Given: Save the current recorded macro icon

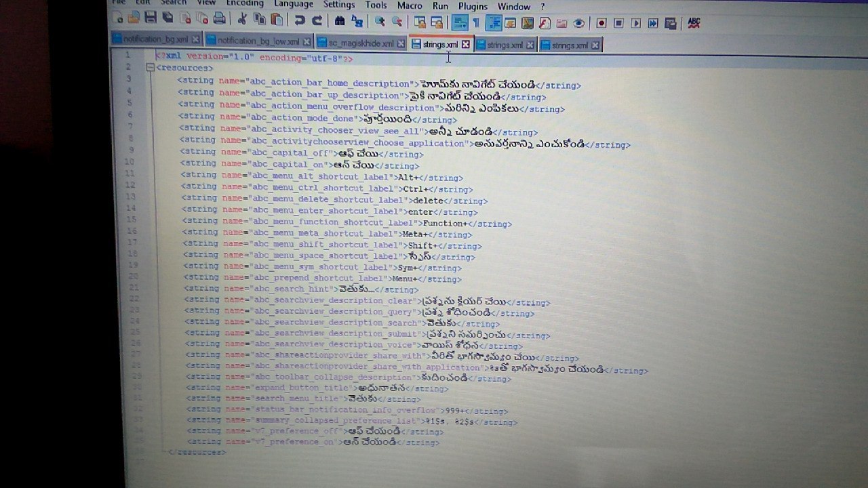Looking at the screenshot, I should 671,23.
